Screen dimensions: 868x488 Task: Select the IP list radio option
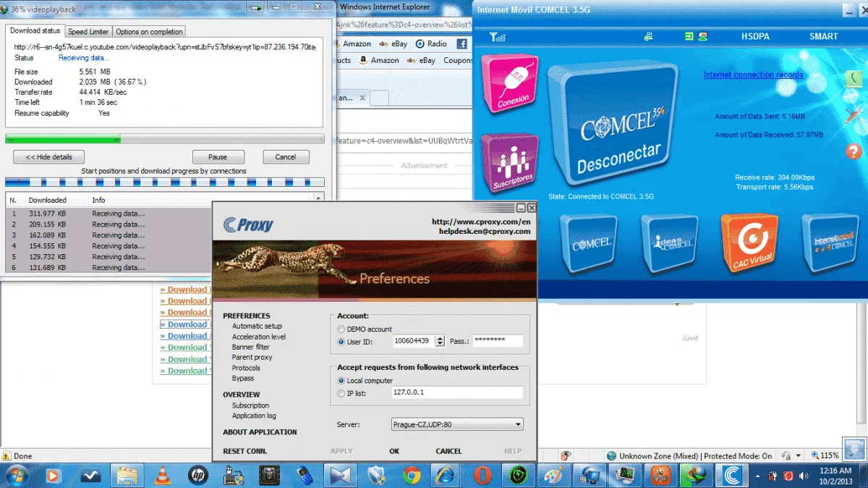[341, 393]
